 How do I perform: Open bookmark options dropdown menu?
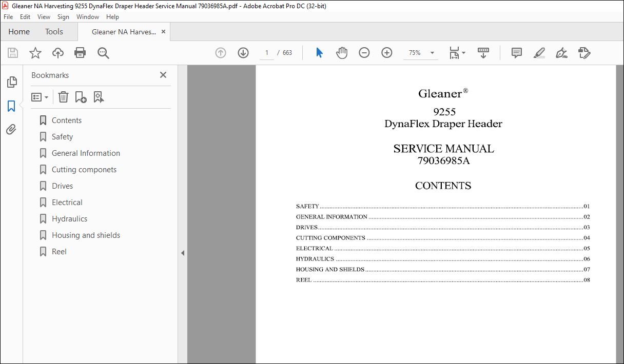point(40,97)
